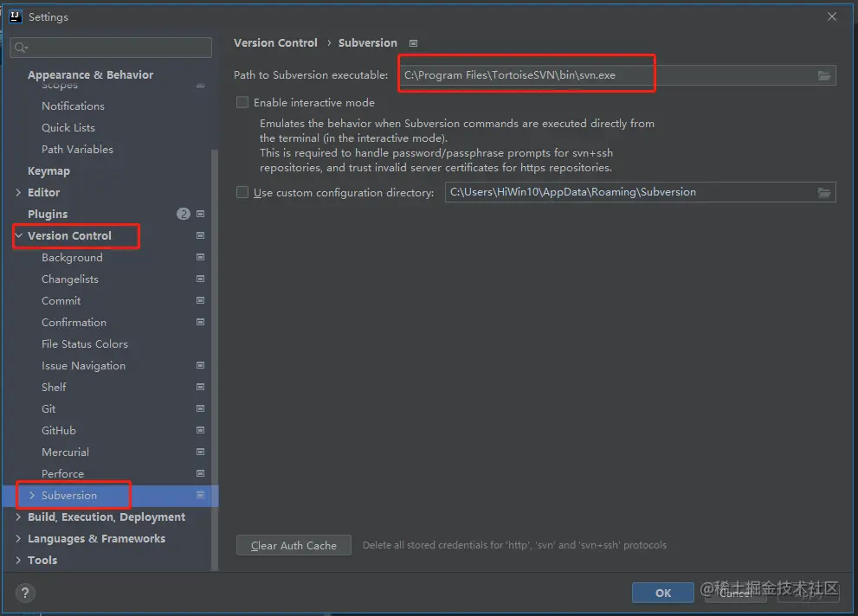Check Use custom configuration directory
Screen dimensions: 858x616
click(242, 192)
